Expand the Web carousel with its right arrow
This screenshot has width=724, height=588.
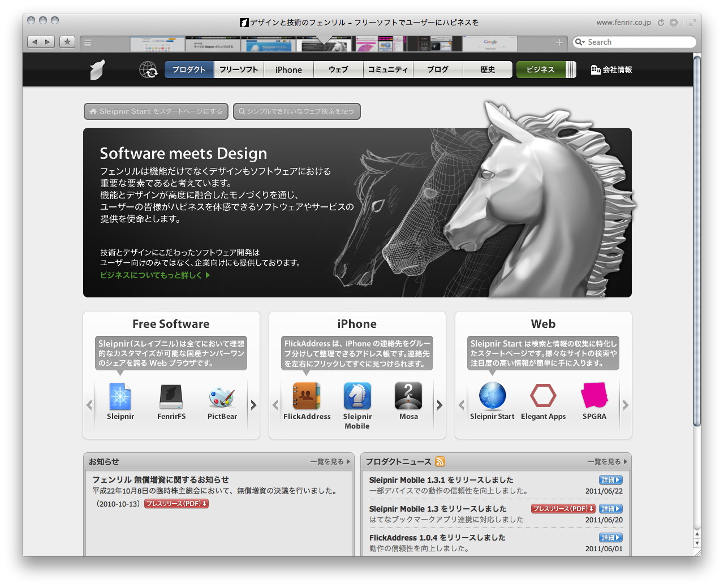coord(626,405)
